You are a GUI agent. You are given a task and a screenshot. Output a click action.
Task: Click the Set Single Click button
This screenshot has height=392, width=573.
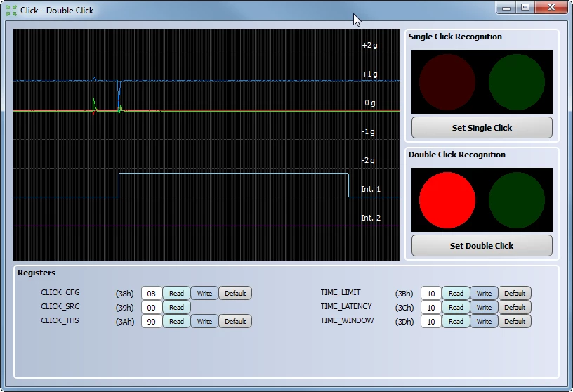[x=482, y=128]
